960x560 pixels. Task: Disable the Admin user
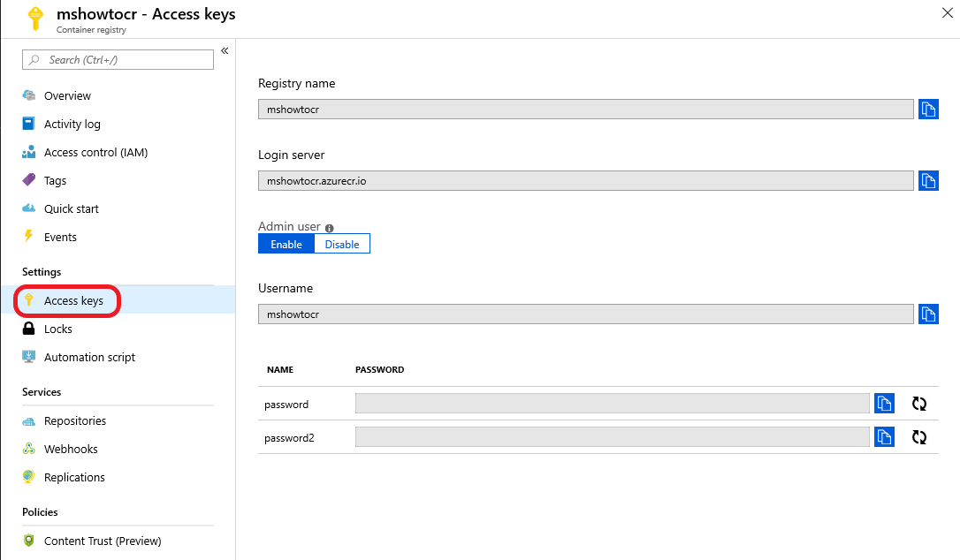(x=341, y=244)
